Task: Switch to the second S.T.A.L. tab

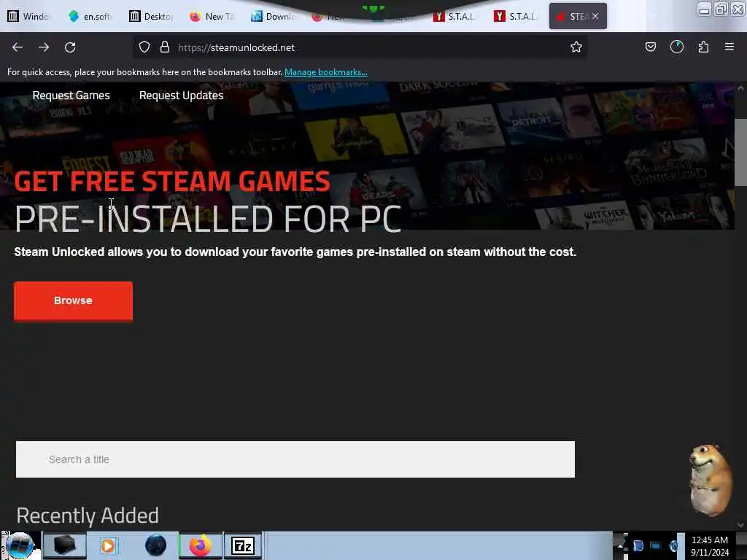Action: coord(516,16)
